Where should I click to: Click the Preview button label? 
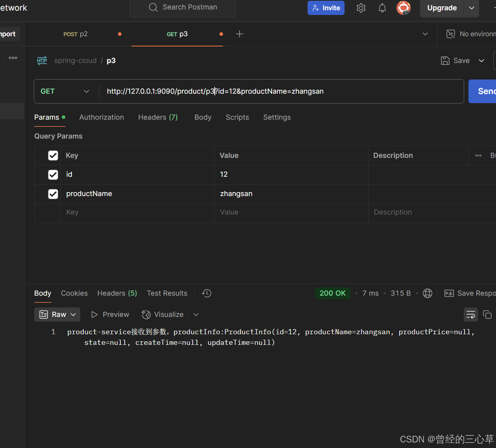(116, 315)
